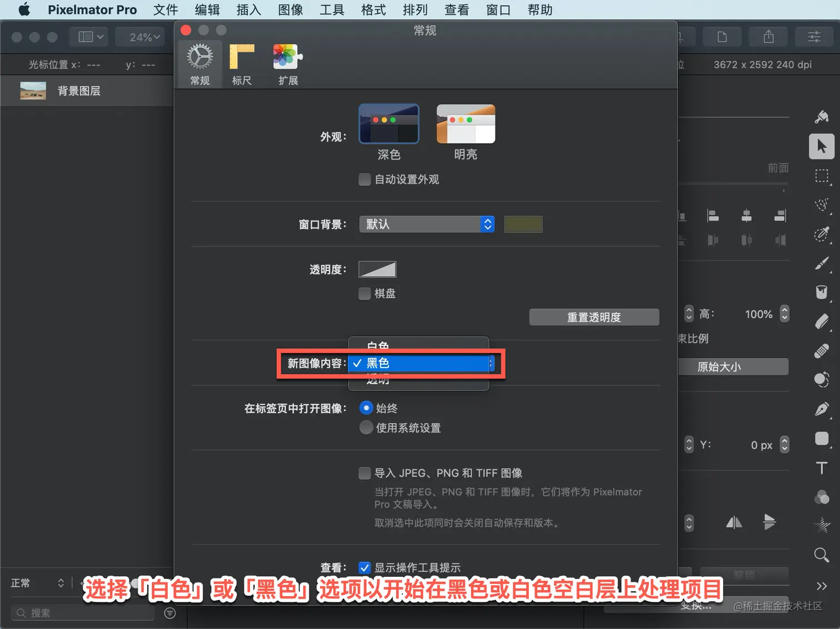Select the Clone overlapping-circles tool

(x=822, y=380)
